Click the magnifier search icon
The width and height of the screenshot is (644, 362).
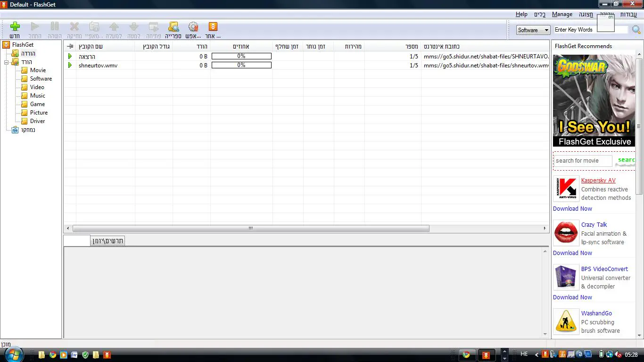point(636,30)
